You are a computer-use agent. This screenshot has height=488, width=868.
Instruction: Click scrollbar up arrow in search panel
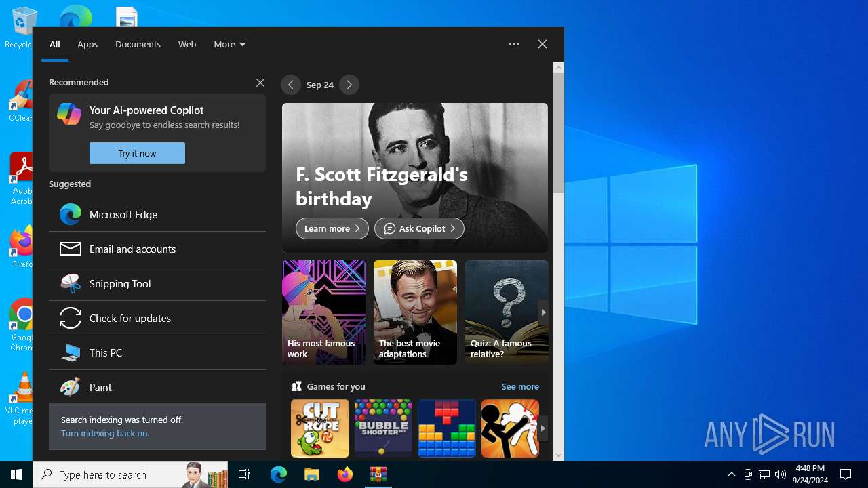559,68
